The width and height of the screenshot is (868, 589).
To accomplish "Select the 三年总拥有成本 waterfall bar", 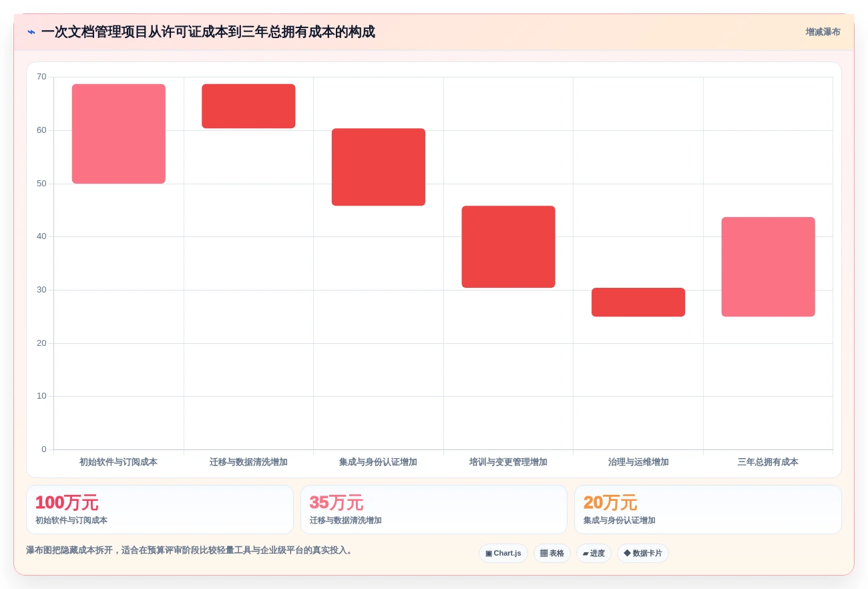I will click(x=768, y=267).
